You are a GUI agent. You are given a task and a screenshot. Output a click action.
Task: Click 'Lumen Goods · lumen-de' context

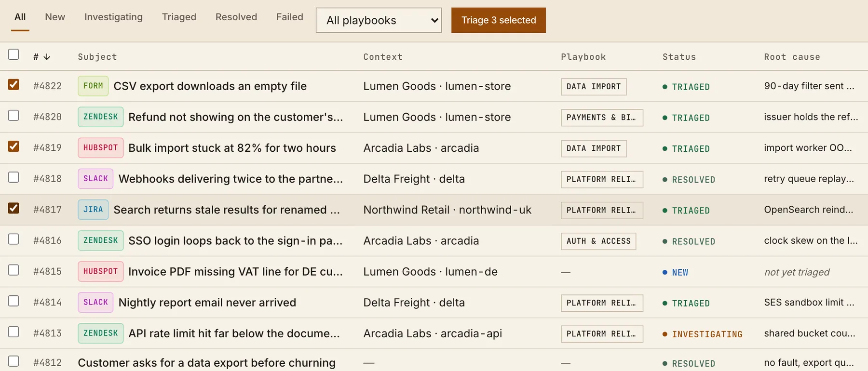(x=431, y=272)
